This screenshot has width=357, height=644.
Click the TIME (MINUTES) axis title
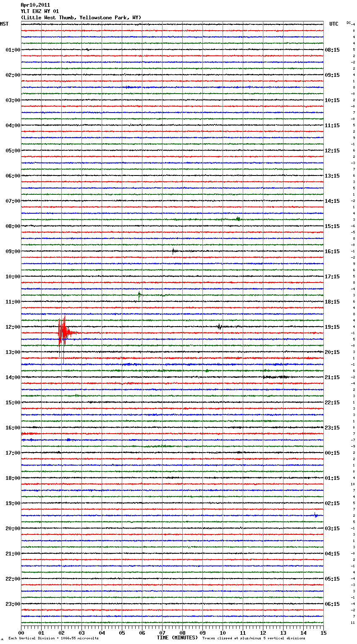click(x=177, y=638)
